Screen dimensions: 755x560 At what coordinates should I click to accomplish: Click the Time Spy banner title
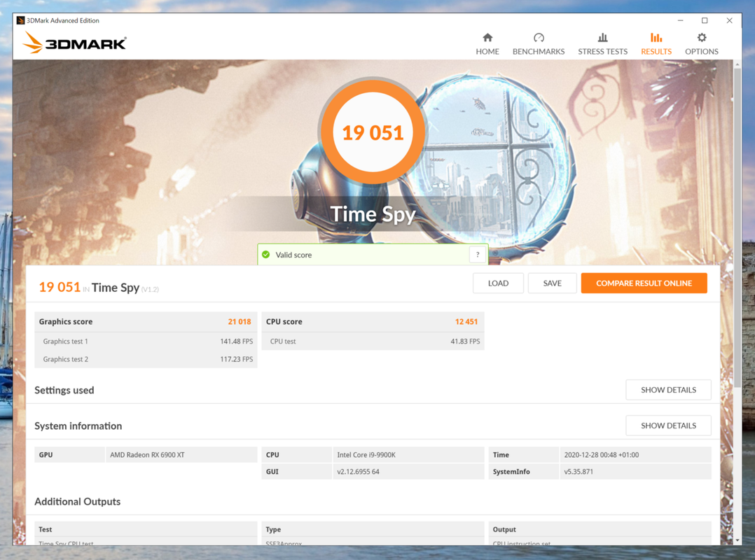click(373, 214)
